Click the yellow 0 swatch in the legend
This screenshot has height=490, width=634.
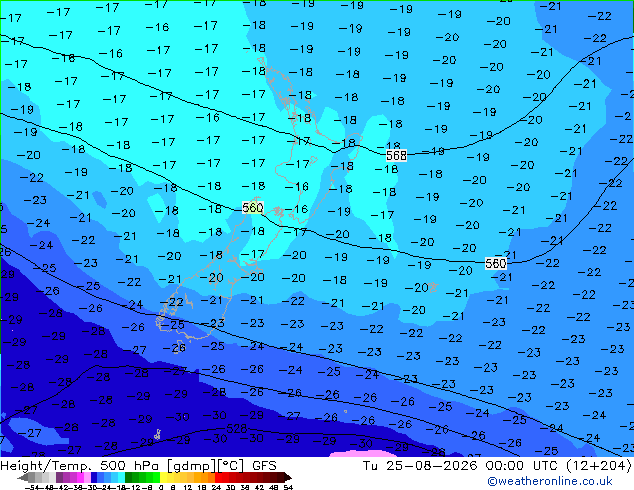[x=163, y=478]
